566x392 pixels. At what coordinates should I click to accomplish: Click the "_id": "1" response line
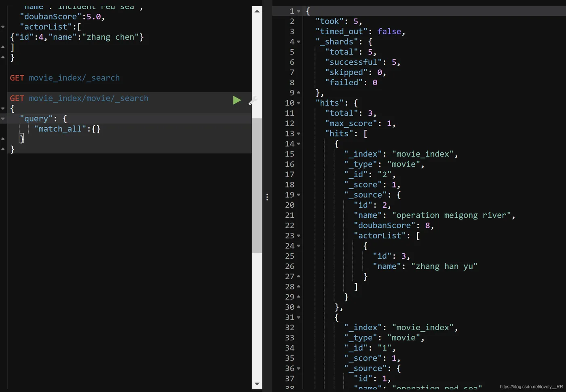click(x=370, y=348)
